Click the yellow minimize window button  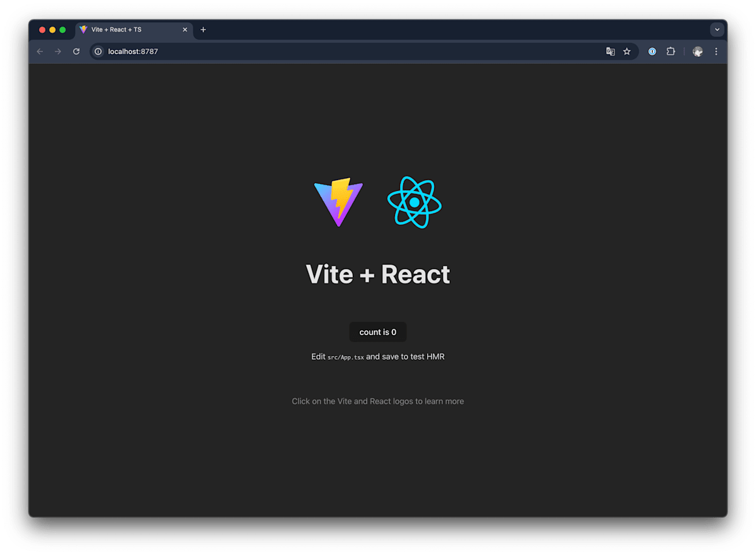point(52,30)
